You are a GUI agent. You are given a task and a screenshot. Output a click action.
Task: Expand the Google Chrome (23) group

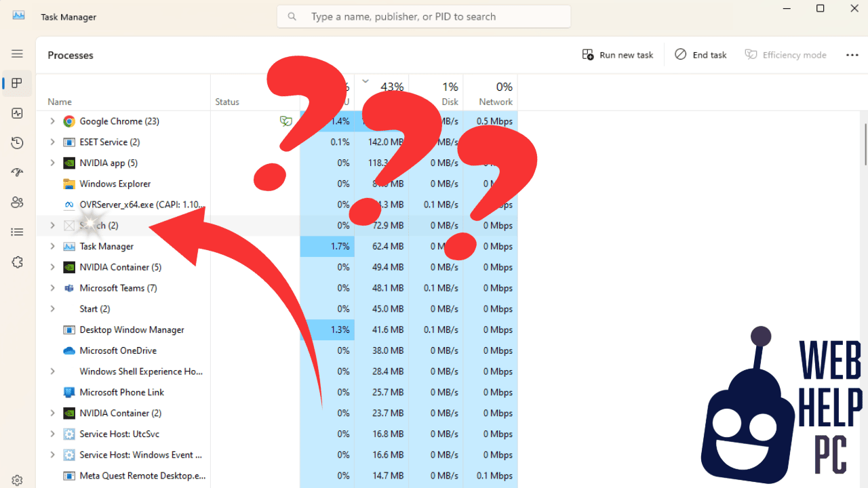pos(52,121)
